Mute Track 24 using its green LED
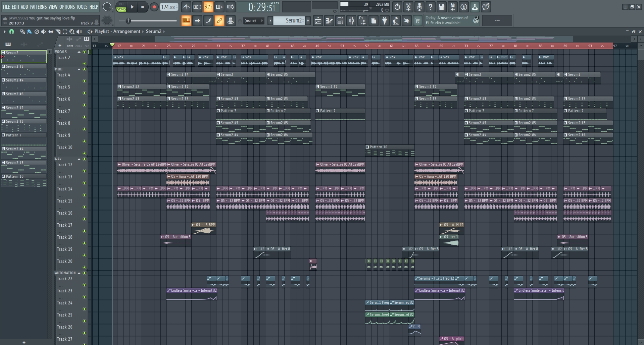 pyautogui.click(x=85, y=309)
